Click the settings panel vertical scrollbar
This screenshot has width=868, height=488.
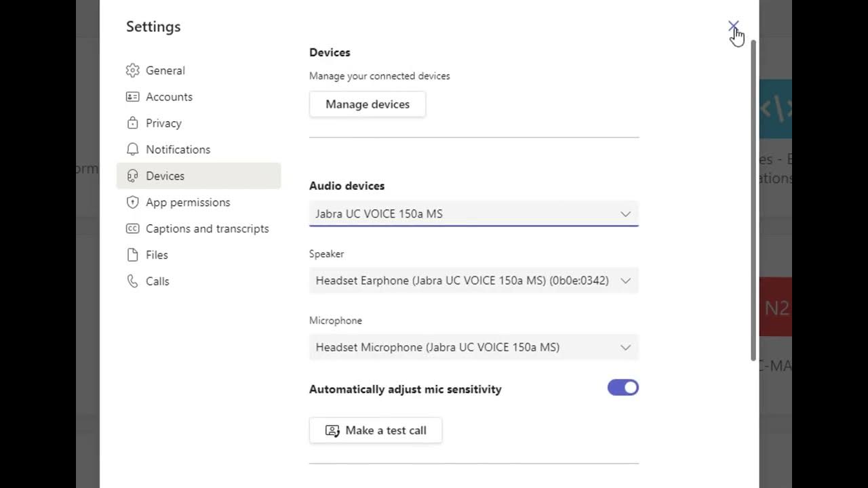tap(753, 203)
